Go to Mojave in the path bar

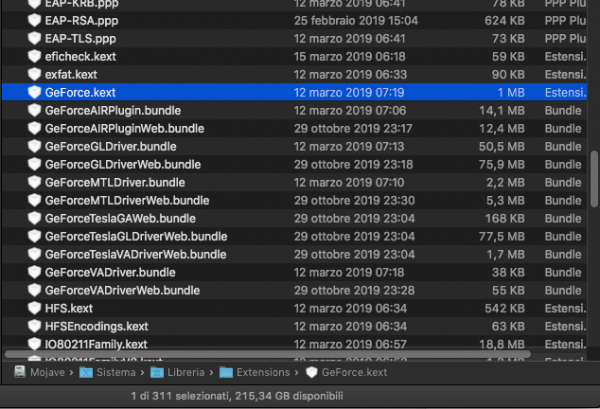click(x=47, y=372)
